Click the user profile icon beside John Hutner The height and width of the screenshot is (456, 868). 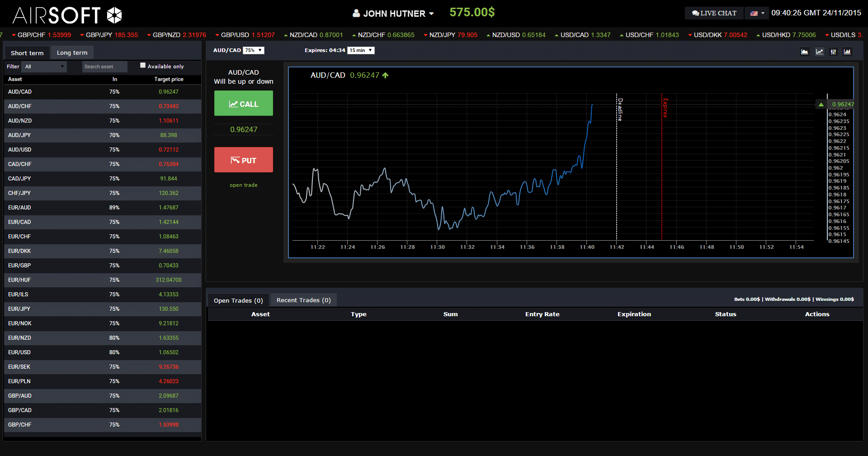pos(356,14)
